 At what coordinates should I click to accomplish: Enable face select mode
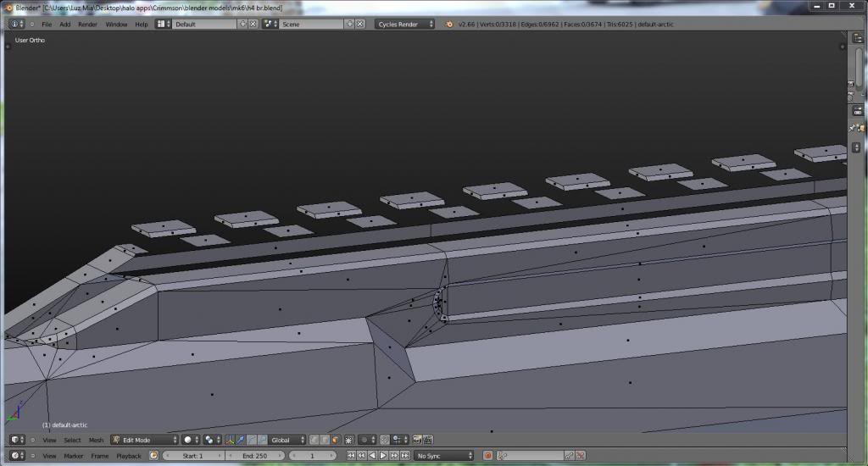click(x=336, y=440)
